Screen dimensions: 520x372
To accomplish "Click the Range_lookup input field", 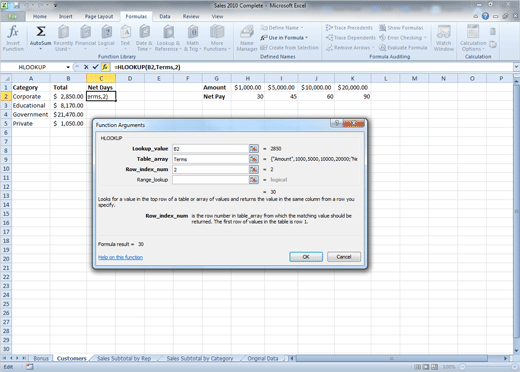I will (210, 180).
